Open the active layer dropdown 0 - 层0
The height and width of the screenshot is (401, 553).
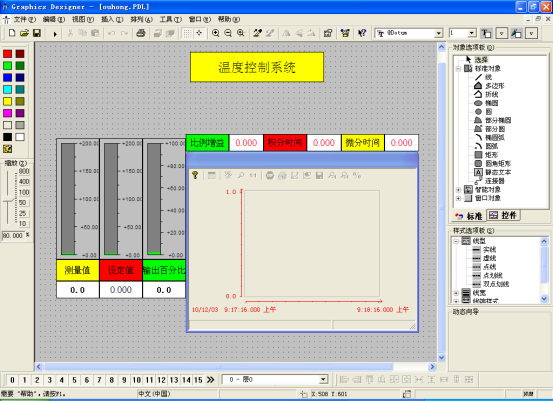click(275, 379)
